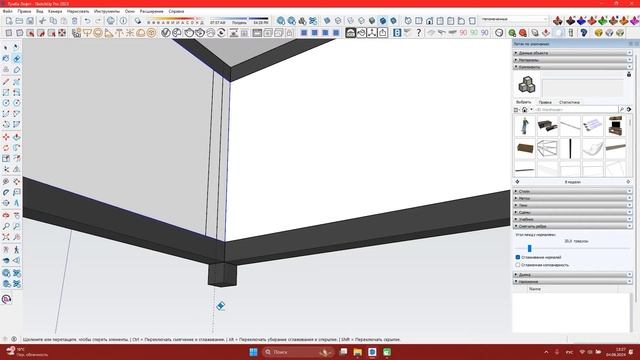Viewport: 640px width, 360px height.
Task: Click the Windows taskbar search box
Action: tap(297, 352)
